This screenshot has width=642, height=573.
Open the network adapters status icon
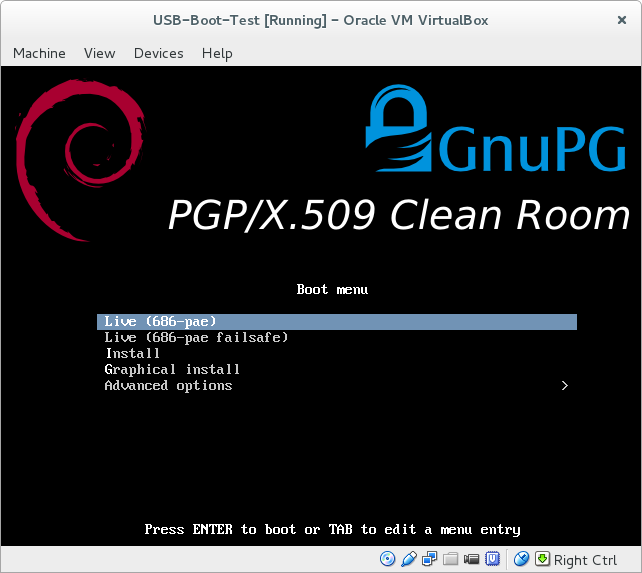(x=430, y=559)
